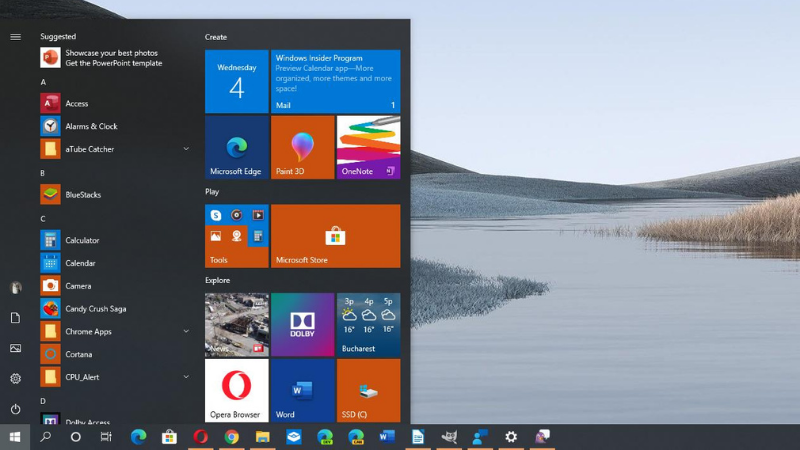Click the Create tile group heading
800x450 pixels.
coord(216,37)
